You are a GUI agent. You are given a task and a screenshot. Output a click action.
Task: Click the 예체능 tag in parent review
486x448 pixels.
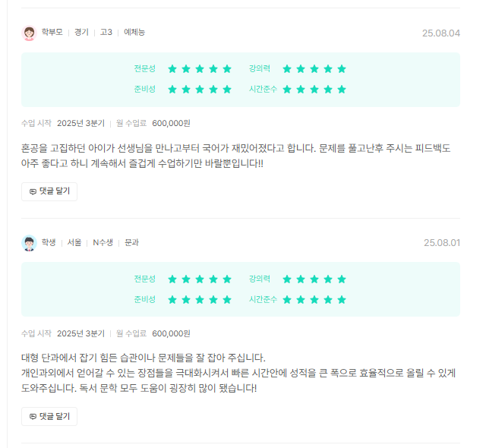point(134,33)
